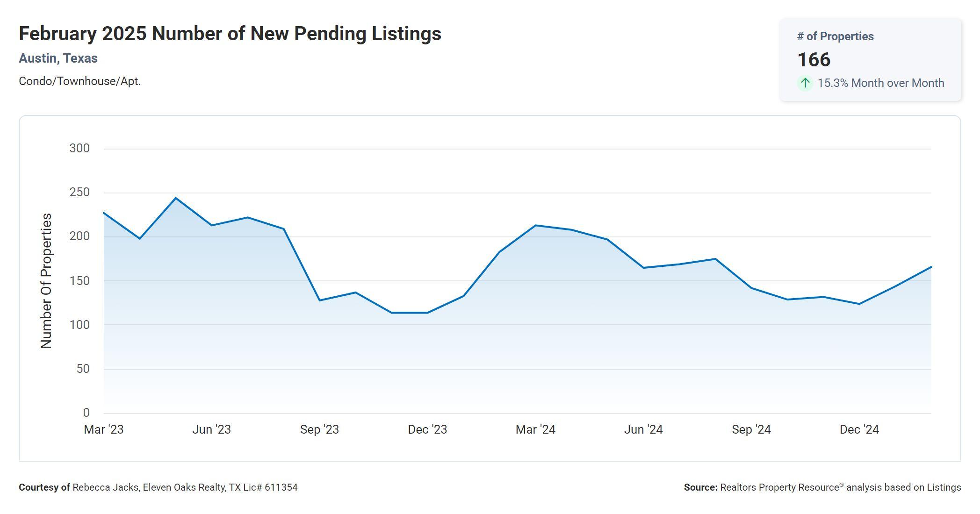Click the chart title 'February 2025 Number of New Pending Listings'
Screen dimensions: 980x514
[230, 34]
